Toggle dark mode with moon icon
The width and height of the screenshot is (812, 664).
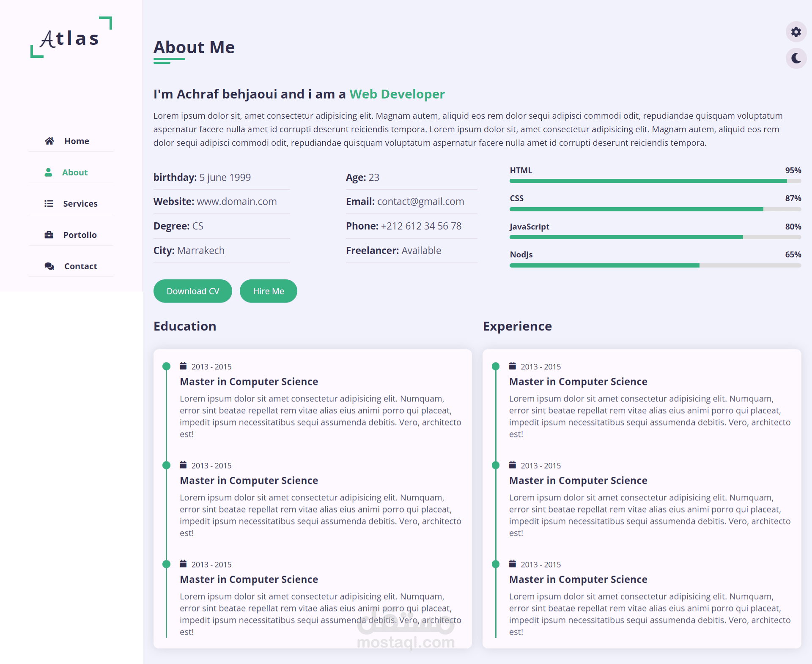(796, 58)
